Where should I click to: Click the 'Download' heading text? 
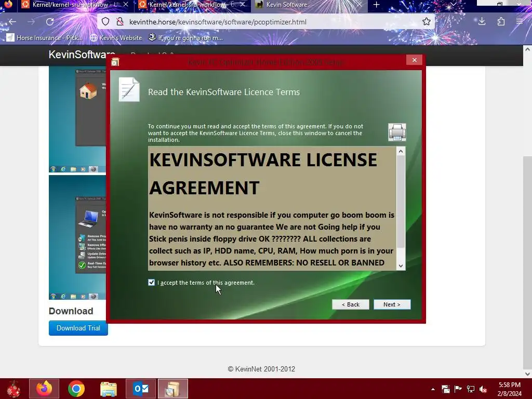(71, 311)
